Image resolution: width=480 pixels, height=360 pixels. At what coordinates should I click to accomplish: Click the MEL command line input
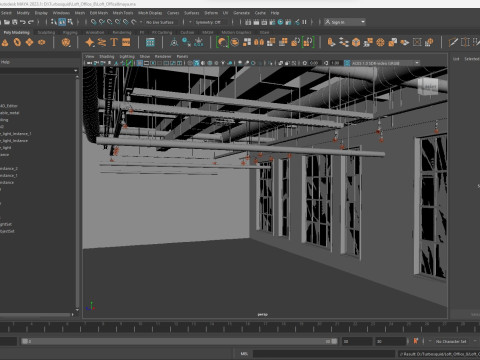[x=324, y=354]
